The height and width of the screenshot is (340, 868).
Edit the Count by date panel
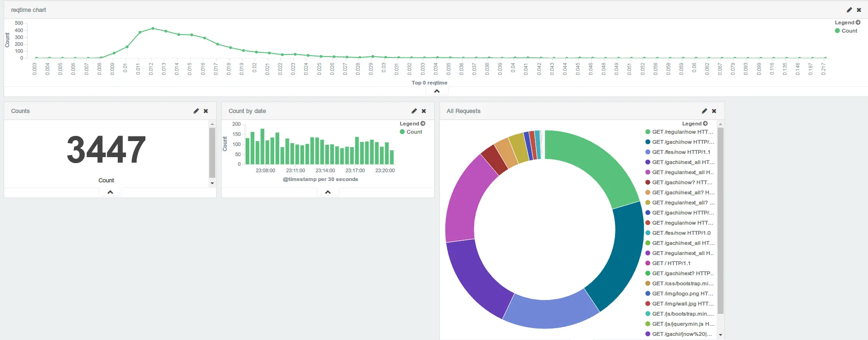(414, 111)
